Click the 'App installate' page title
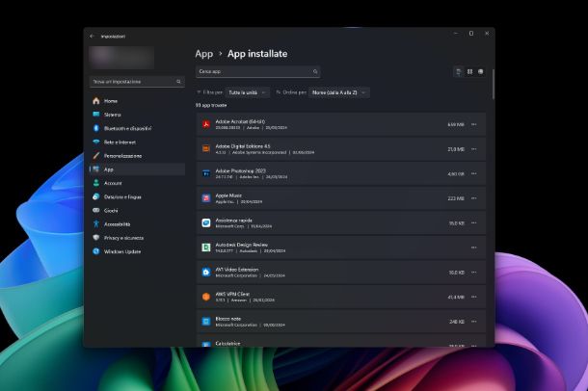 (x=257, y=54)
